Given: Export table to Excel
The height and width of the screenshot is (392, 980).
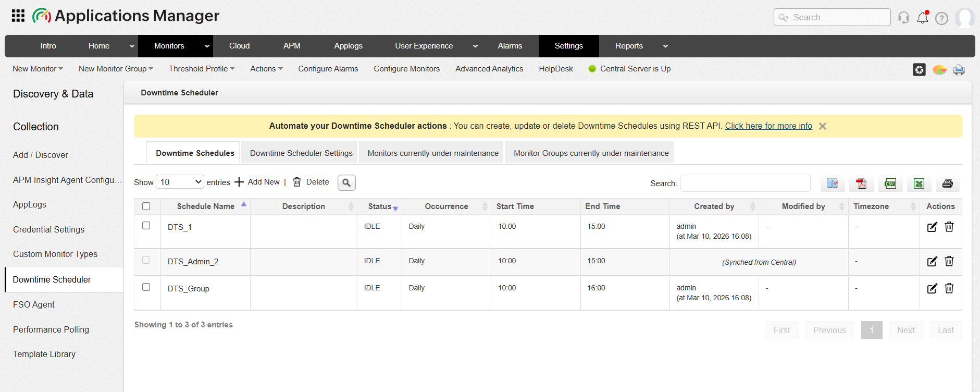Looking at the screenshot, I should click(919, 183).
